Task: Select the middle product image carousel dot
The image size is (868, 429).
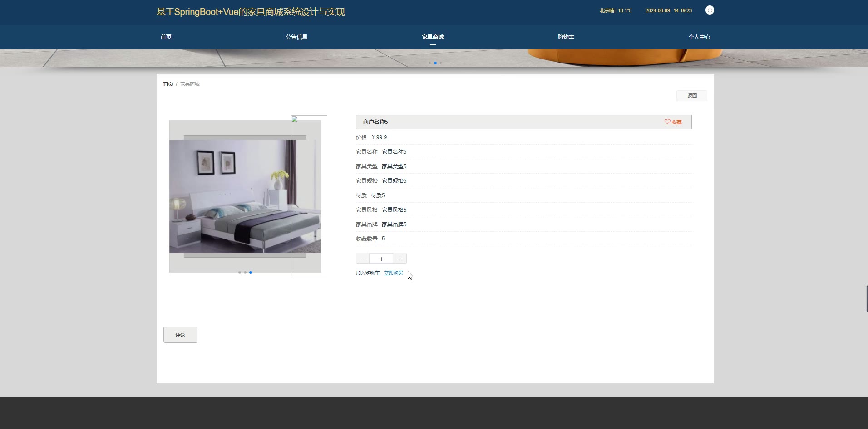Action: tap(245, 273)
